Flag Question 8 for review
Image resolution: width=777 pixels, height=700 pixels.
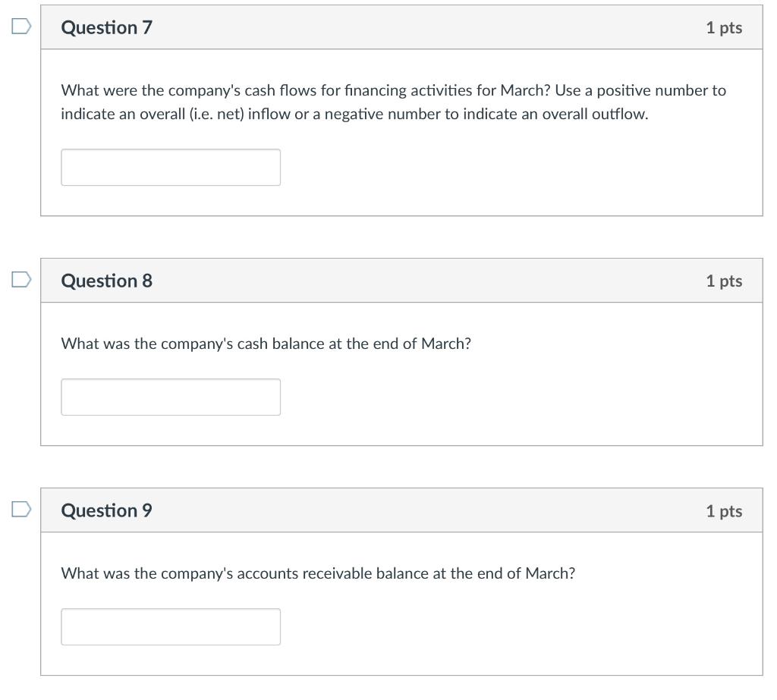pos(20,281)
